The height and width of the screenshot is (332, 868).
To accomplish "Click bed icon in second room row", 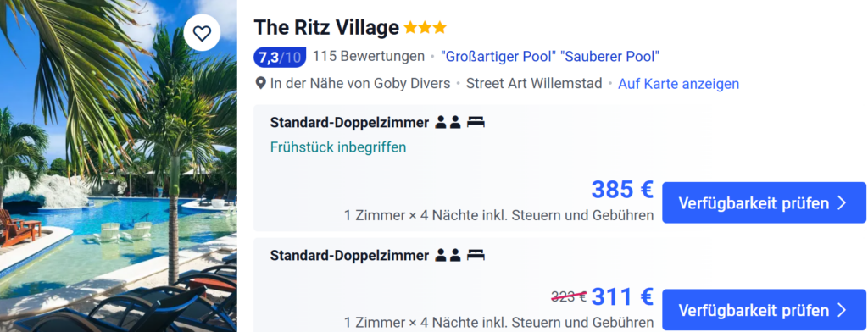I will coord(476,256).
